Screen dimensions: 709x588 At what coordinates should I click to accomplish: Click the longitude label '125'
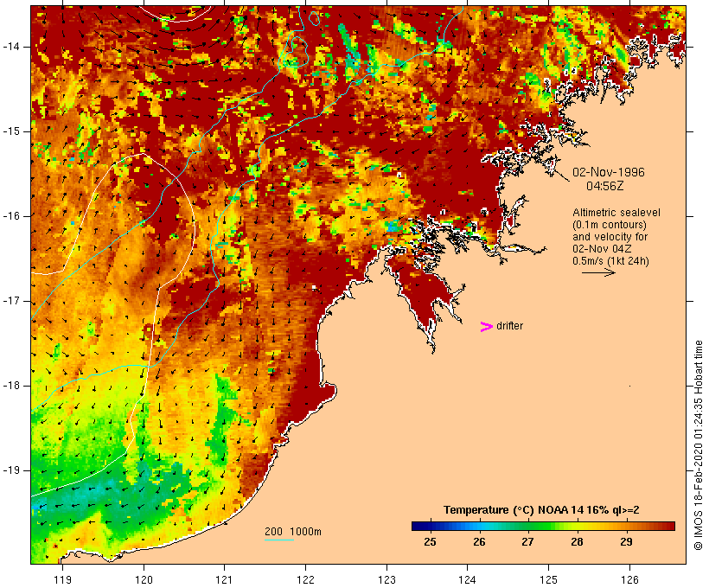pyautogui.click(x=549, y=579)
